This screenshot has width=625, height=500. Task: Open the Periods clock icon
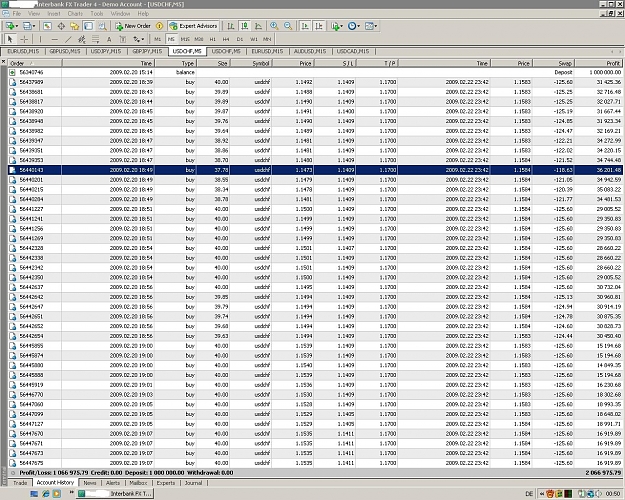[352, 26]
